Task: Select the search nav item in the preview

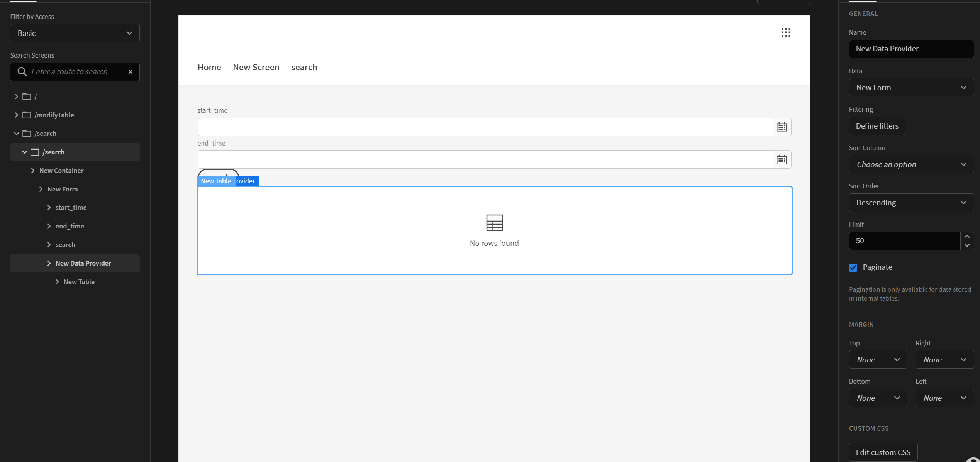Action: tap(304, 67)
